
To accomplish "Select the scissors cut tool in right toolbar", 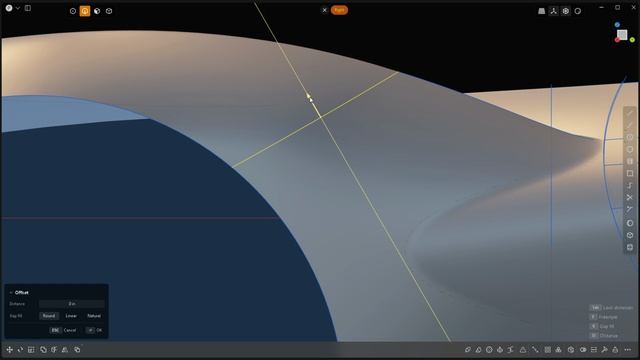I will [630, 209].
